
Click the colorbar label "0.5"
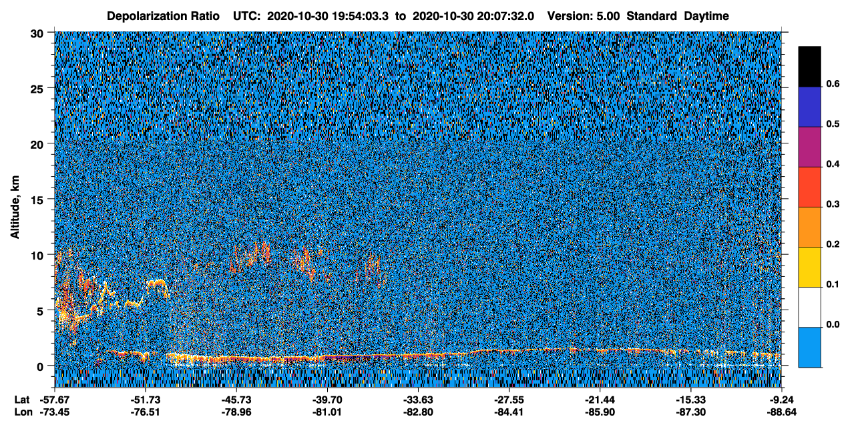point(832,124)
